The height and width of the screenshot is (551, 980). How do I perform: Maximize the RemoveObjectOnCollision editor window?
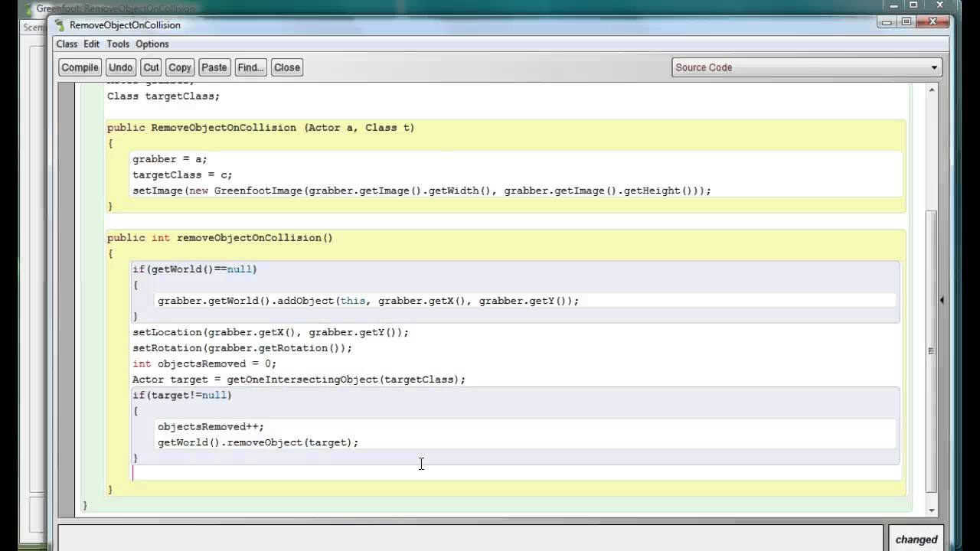906,22
